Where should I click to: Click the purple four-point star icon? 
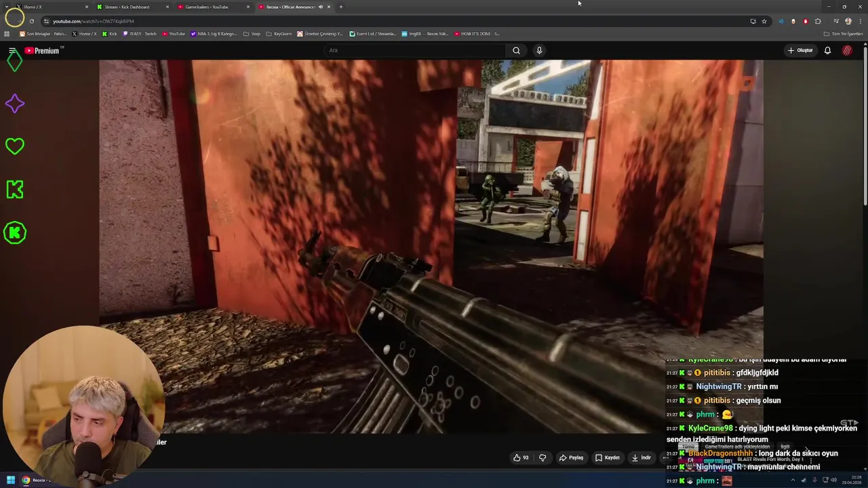(14, 104)
